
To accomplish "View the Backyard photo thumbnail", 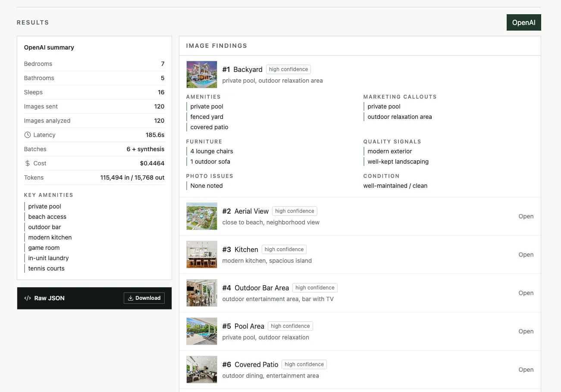I will click(202, 75).
